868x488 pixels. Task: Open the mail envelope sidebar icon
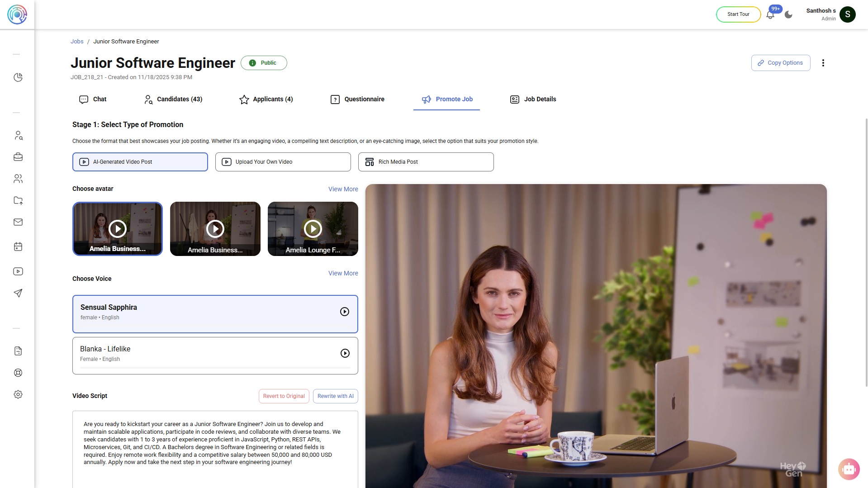(x=18, y=222)
